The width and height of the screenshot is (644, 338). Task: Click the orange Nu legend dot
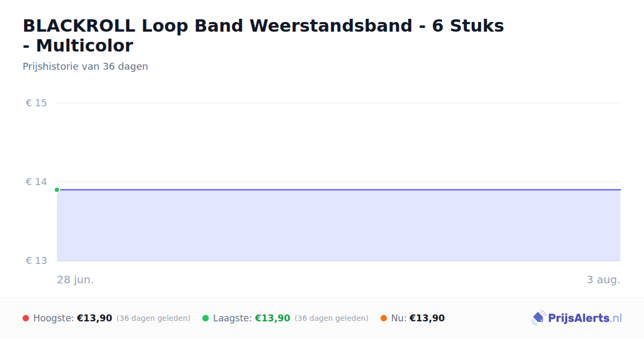tap(384, 318)
